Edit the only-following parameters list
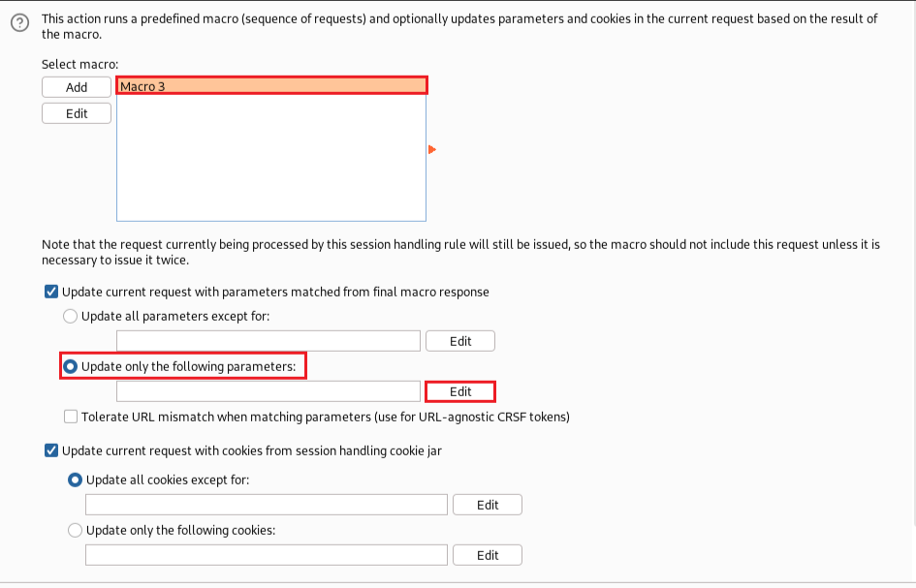 coord(460,391)
